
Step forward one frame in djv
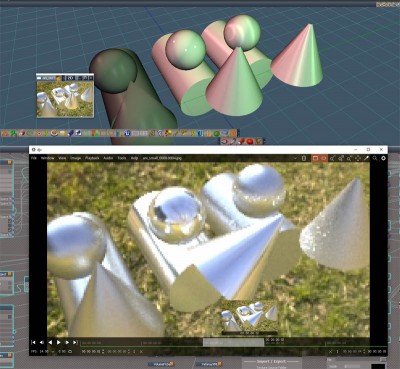(x=67, y=342)
